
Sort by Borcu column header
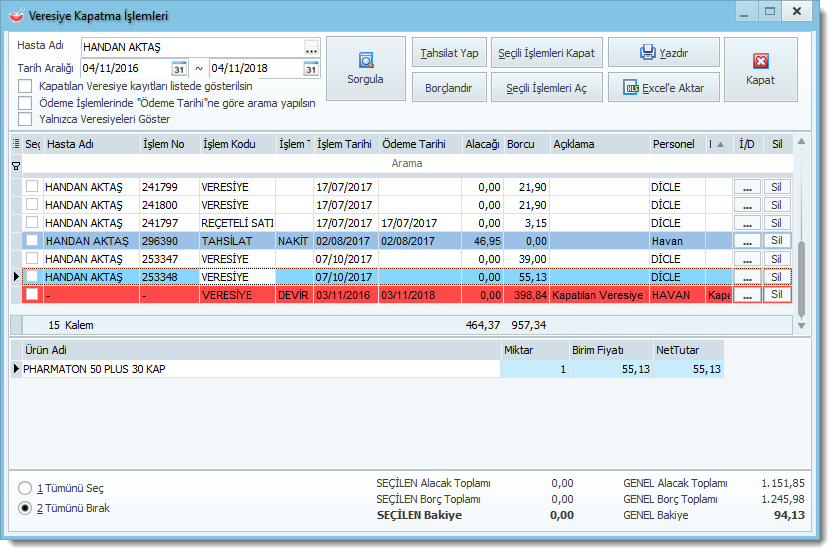pyautogui.click(x=527, y=144)
